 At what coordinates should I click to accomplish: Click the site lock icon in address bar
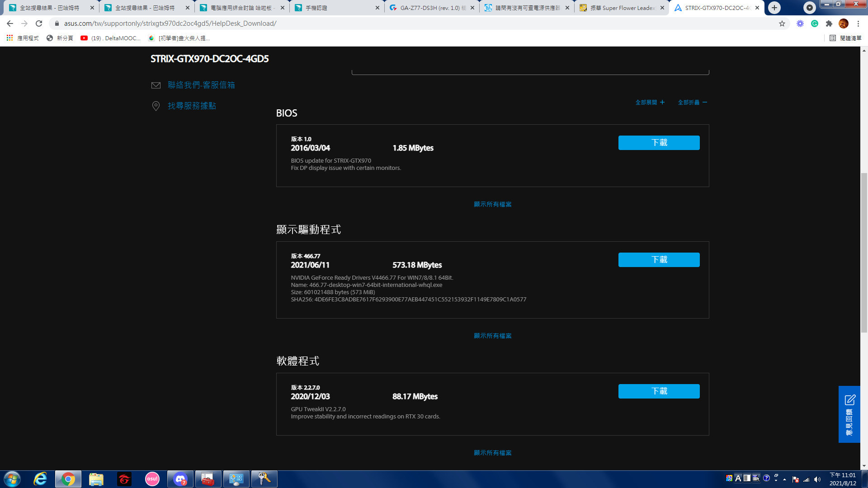[57, 23]
